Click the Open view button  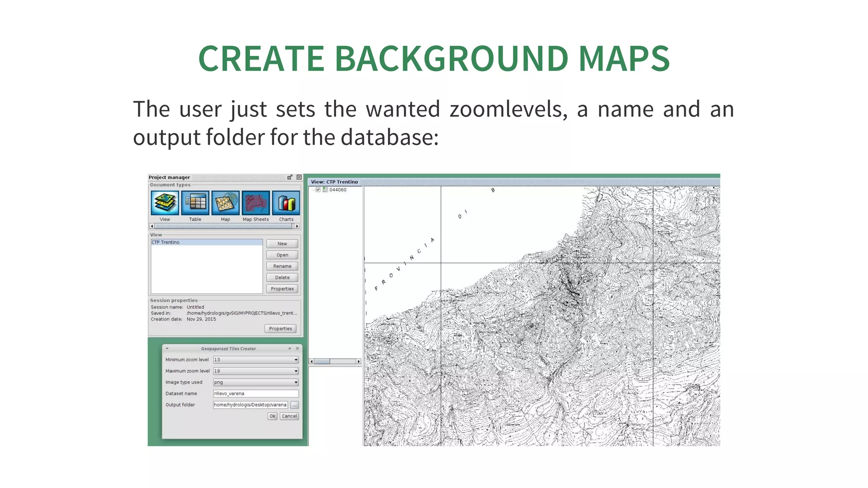[x=282, y=255]
